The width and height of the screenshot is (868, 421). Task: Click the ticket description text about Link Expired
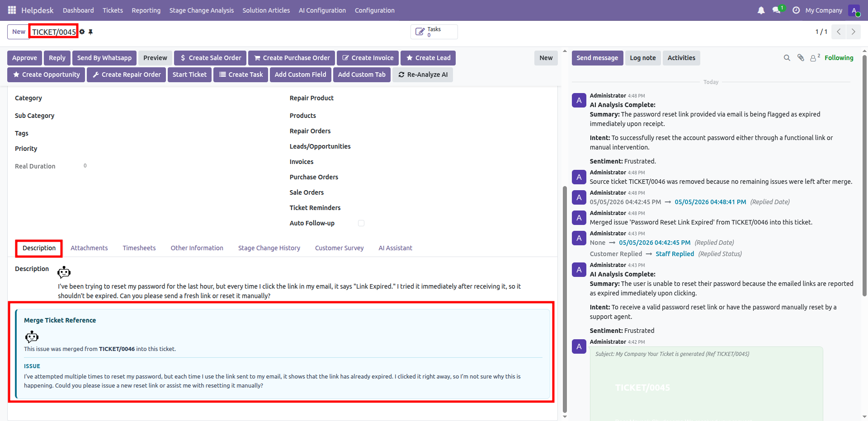point(289,291)
